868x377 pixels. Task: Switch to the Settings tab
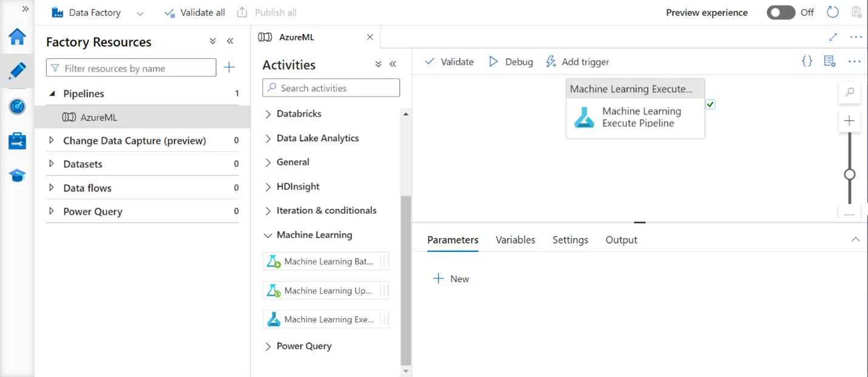click(570, 240)
